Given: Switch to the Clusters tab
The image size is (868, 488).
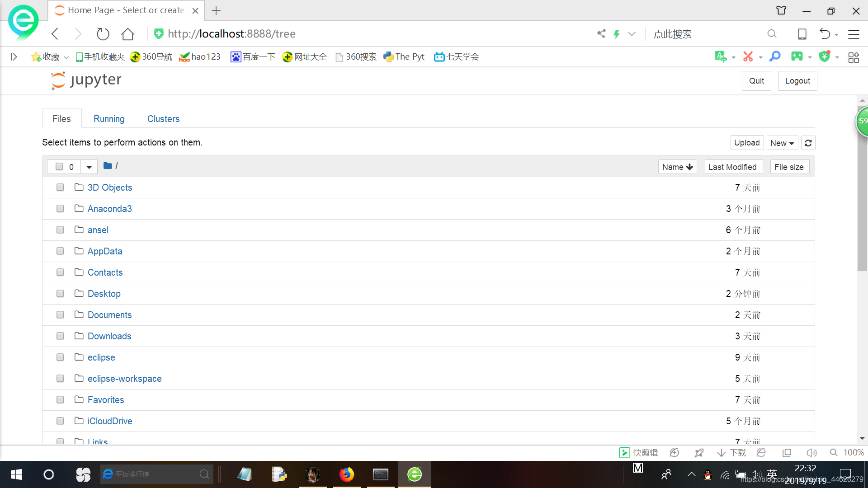Looking at the screenshot, I should click(163, 118).
